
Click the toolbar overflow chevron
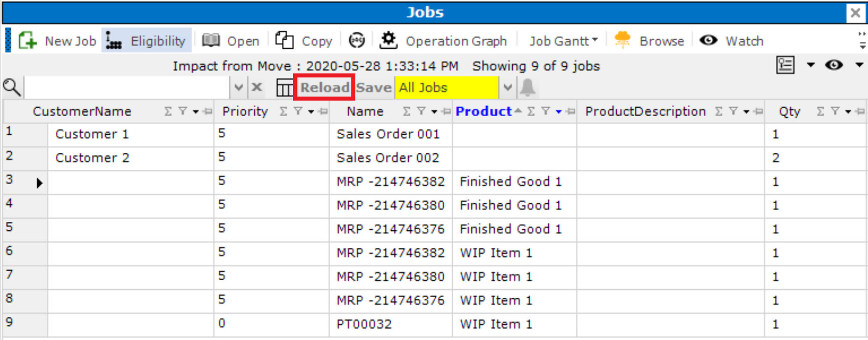862,40
